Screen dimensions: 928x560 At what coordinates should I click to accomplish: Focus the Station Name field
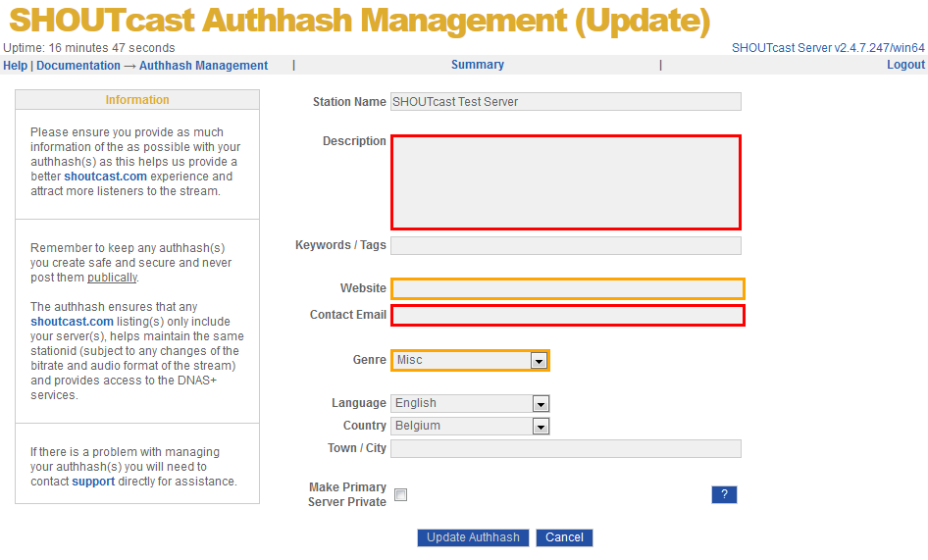coord(565,101)
